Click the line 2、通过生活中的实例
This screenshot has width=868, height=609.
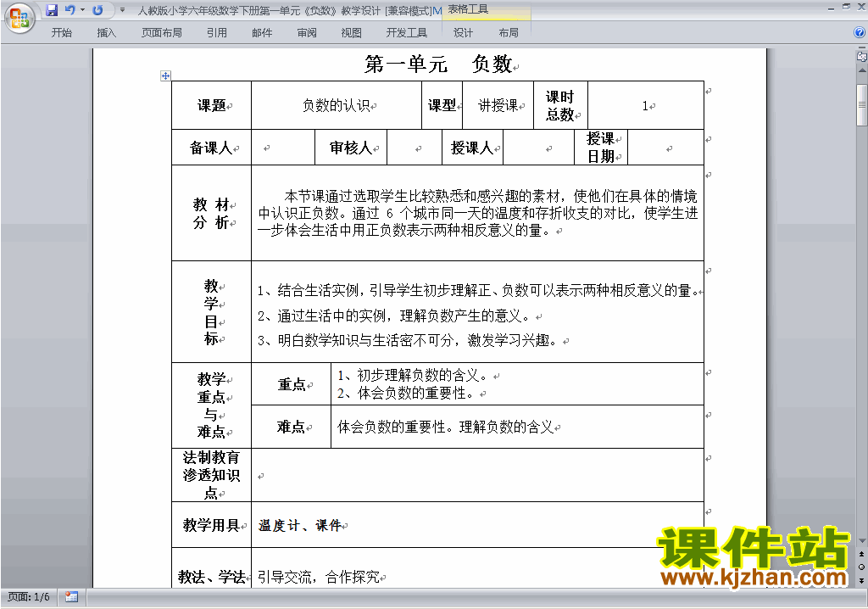[393, 316]
